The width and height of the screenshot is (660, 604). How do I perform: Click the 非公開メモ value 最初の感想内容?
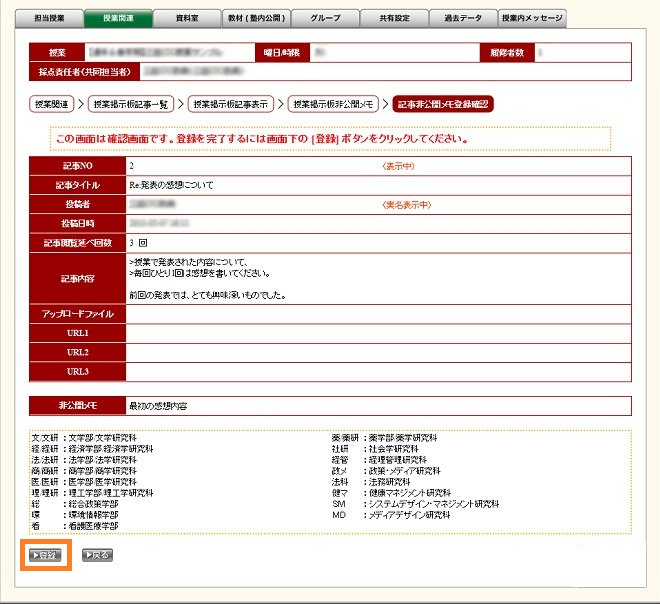158,406
